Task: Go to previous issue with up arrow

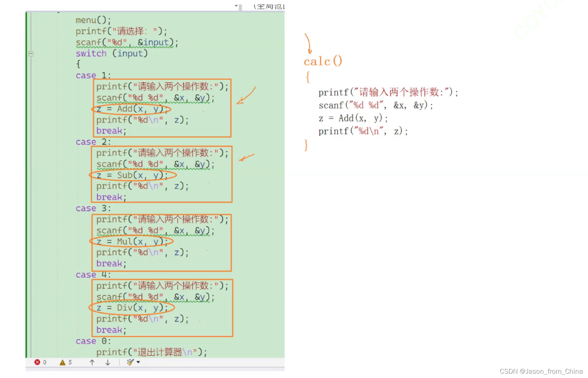Action: [92, 362]
